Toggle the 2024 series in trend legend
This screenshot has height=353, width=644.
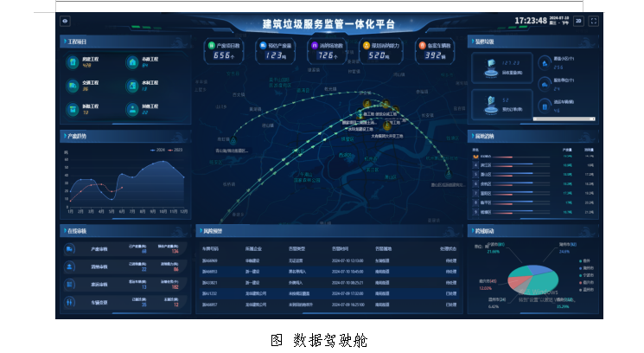pos(158,150)
